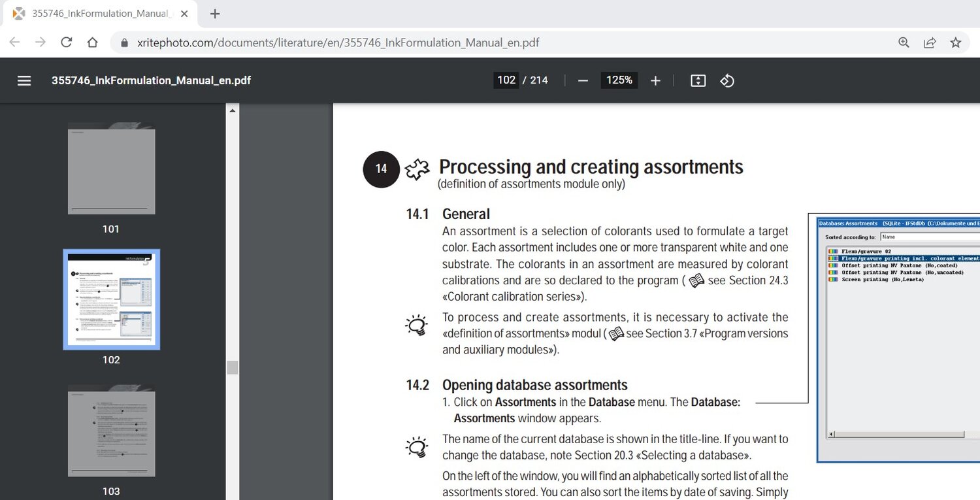Click the total page count '214'
980x500 pixels.
(x=539, y=80)
